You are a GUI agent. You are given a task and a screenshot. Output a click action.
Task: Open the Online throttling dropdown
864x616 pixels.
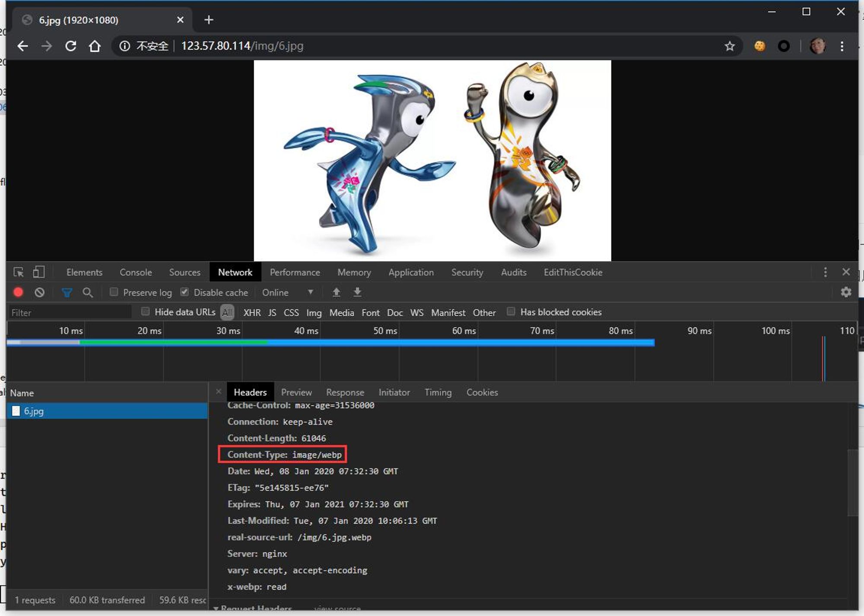[x=287, y=292]
